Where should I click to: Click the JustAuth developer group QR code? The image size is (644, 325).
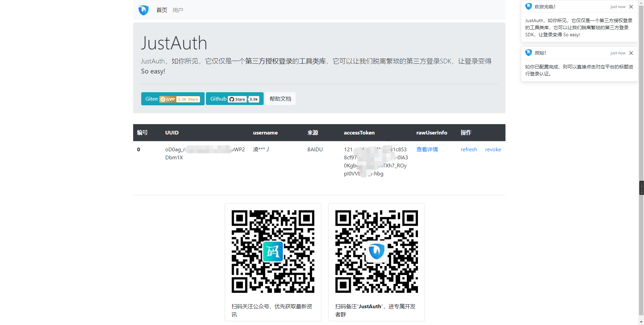[x=377, y=252]
